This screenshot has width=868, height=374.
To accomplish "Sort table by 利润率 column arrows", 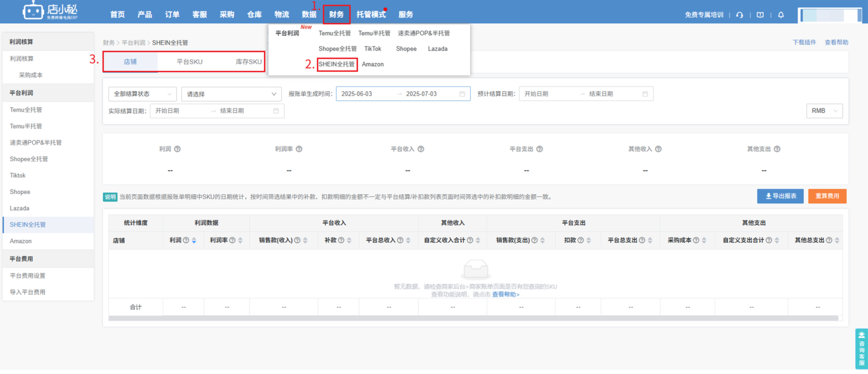I will 241,240.
